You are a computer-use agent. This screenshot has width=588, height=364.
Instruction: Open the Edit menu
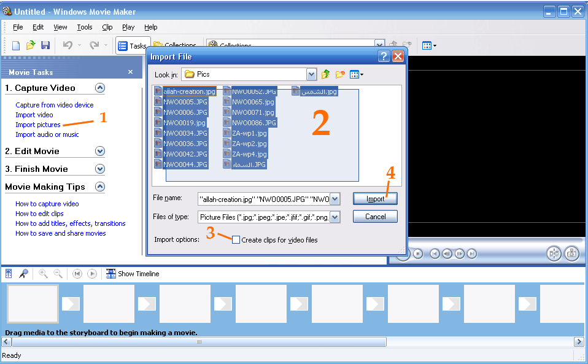click(38, 27)
